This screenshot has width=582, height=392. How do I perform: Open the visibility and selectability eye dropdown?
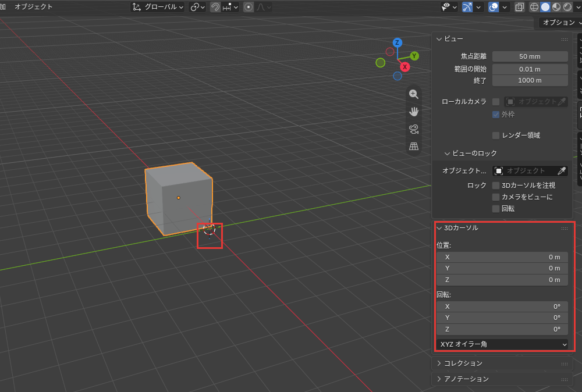(449, 7)
